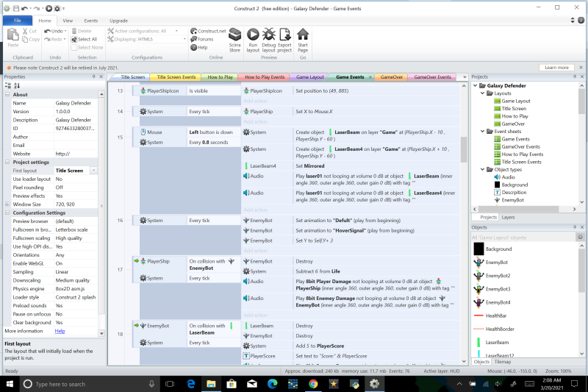Switch to the Events ribbon tab
Image resolution: width=588 pixels, height=392 pixels.
[90, 21]
